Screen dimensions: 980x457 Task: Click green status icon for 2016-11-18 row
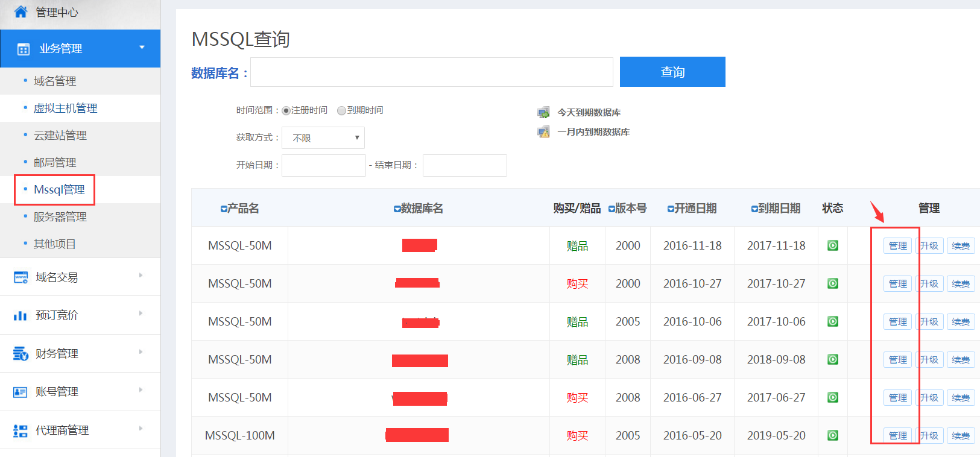point(832,245)
